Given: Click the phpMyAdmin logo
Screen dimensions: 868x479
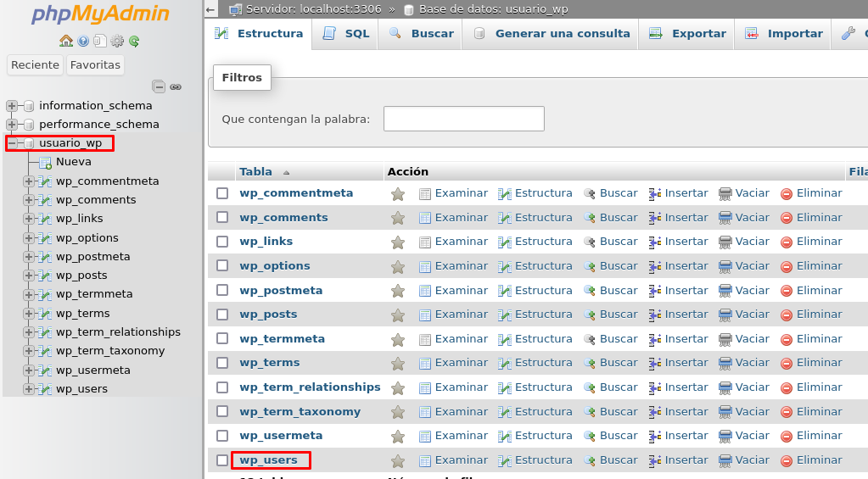Looking at the screenshot, I should [101, 14].
